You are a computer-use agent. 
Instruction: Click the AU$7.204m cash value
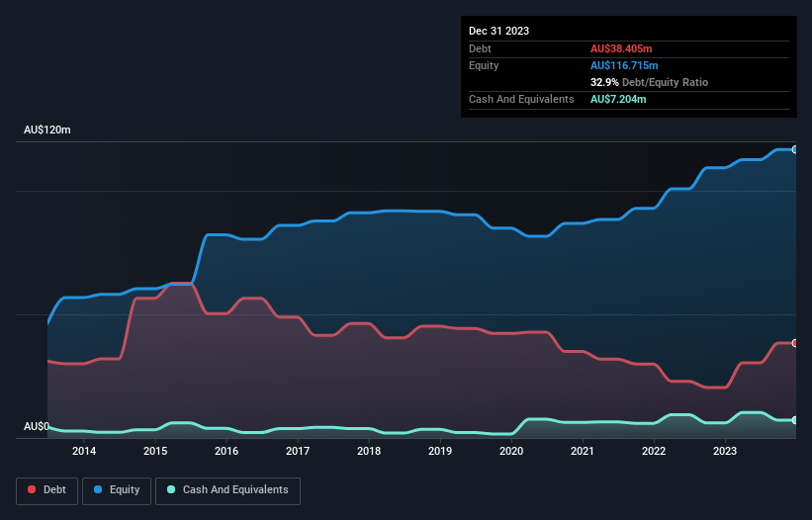[618, 99]
